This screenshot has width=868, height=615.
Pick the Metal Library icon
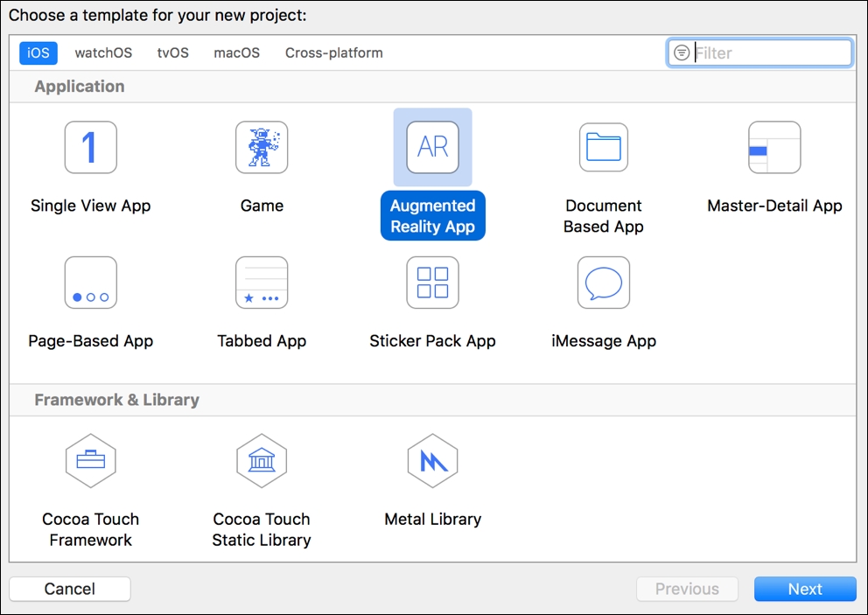[x=433, y=460]
